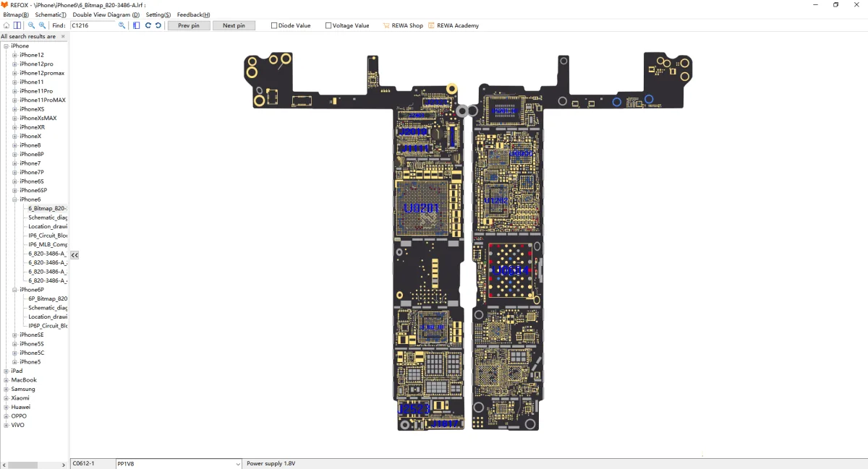This screenshot has width=868, height=469.
Task: Click the sidebar scrollbar right arrow
Action: tap(65, 465)
